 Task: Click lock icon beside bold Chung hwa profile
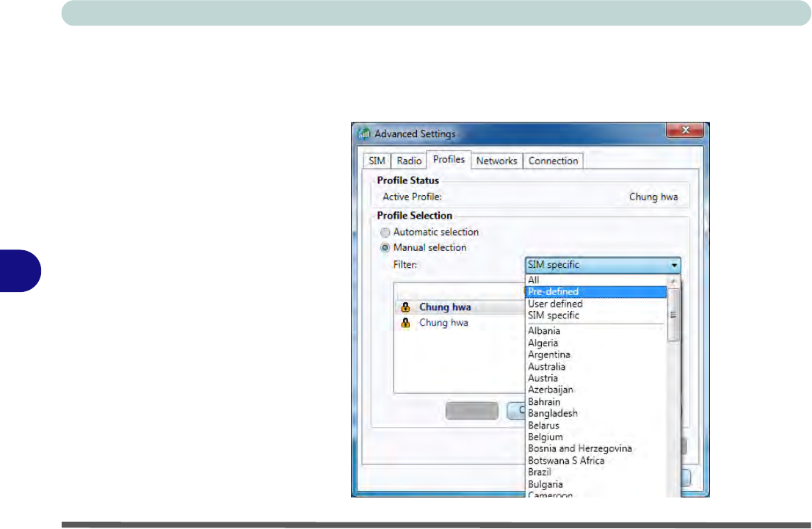tap(405, 308)
